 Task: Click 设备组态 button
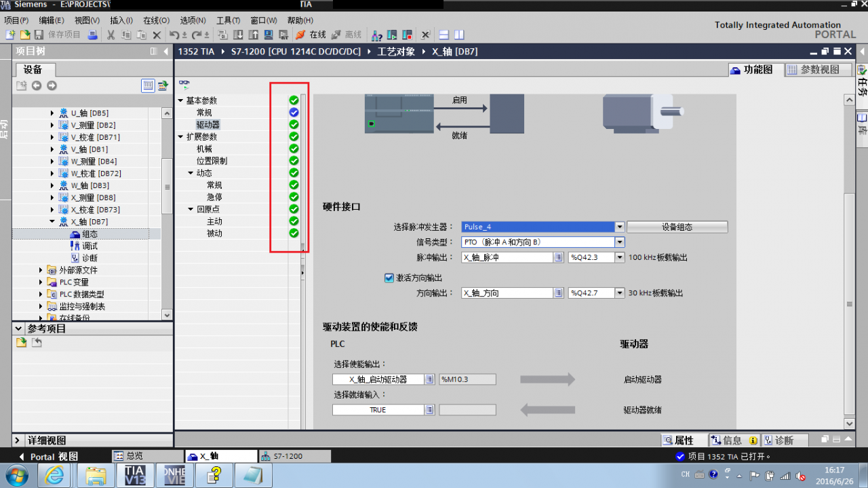[x=677, y=227]
